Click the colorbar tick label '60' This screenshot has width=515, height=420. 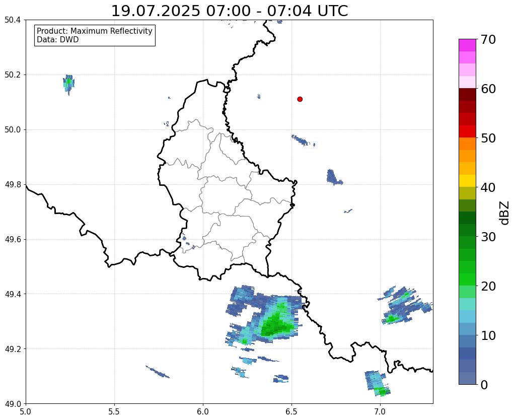(488, 89)
